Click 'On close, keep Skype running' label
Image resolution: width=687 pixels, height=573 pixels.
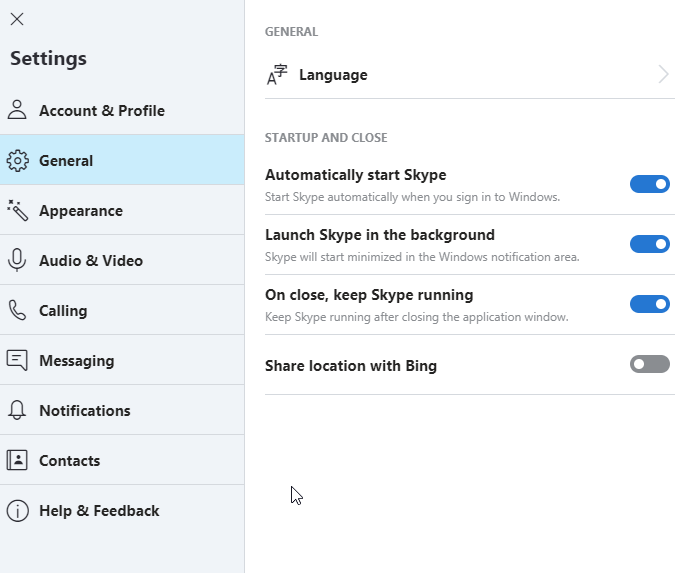[x=369, y=295]
